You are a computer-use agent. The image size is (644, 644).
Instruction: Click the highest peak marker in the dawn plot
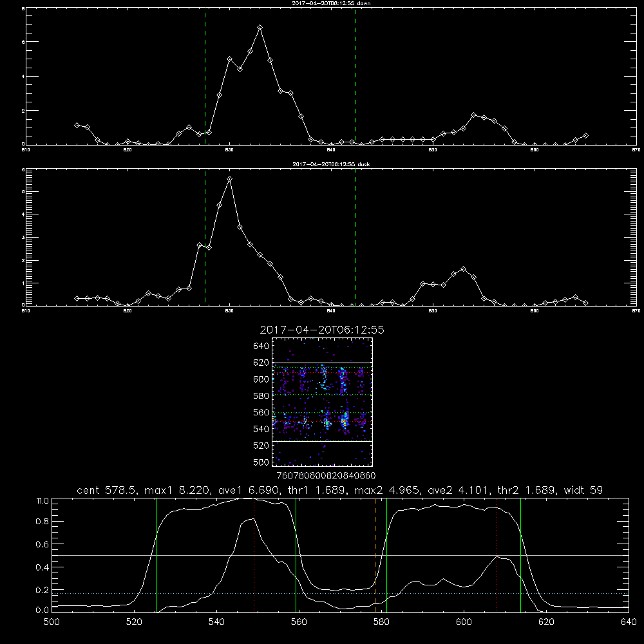click(x=260, y=28)
